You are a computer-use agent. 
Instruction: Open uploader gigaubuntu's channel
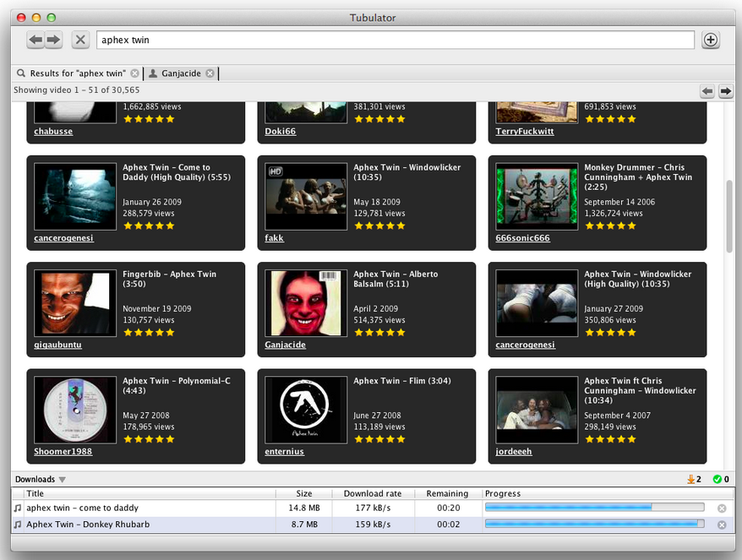(x=57, y=345)
